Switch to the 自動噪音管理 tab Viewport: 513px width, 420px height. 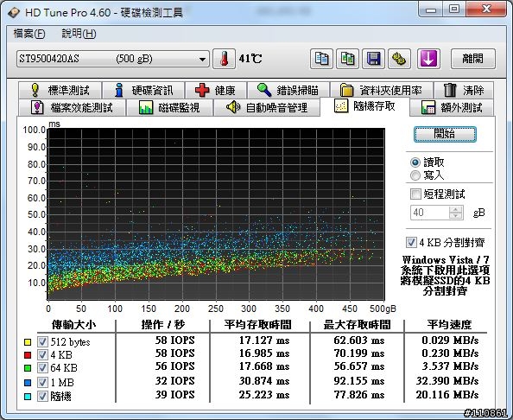coord(267,107)
